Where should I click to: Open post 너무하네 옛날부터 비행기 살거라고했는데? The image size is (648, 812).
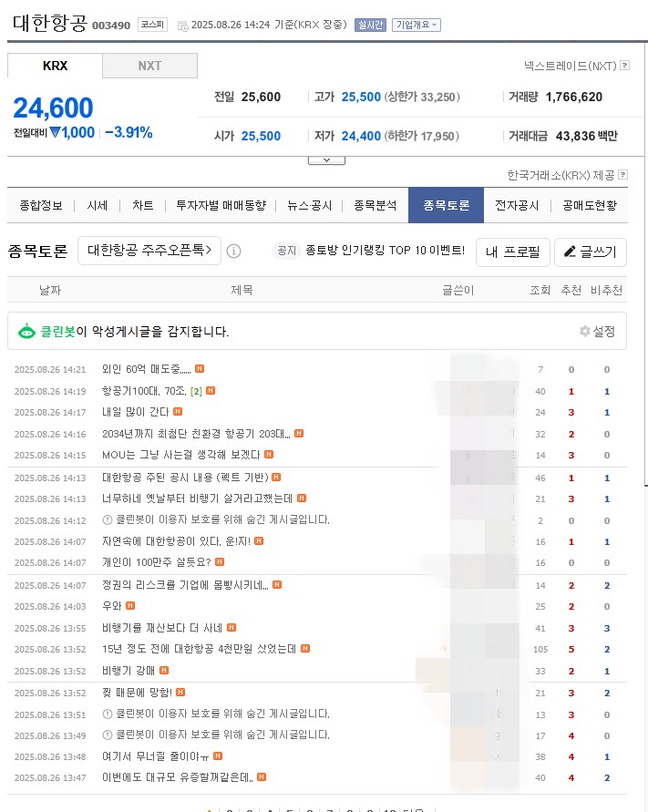click(x=198, y=499)
